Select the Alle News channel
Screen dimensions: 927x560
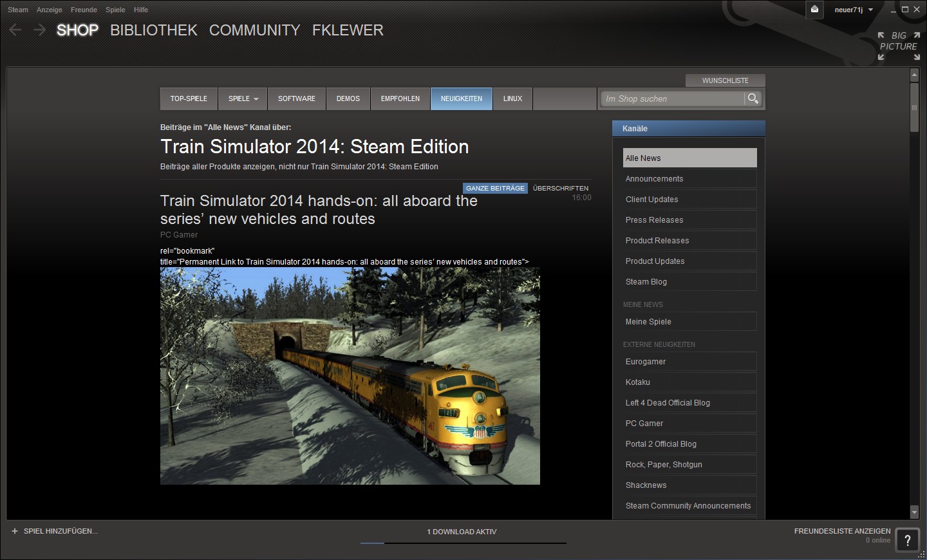pos(690,158)
